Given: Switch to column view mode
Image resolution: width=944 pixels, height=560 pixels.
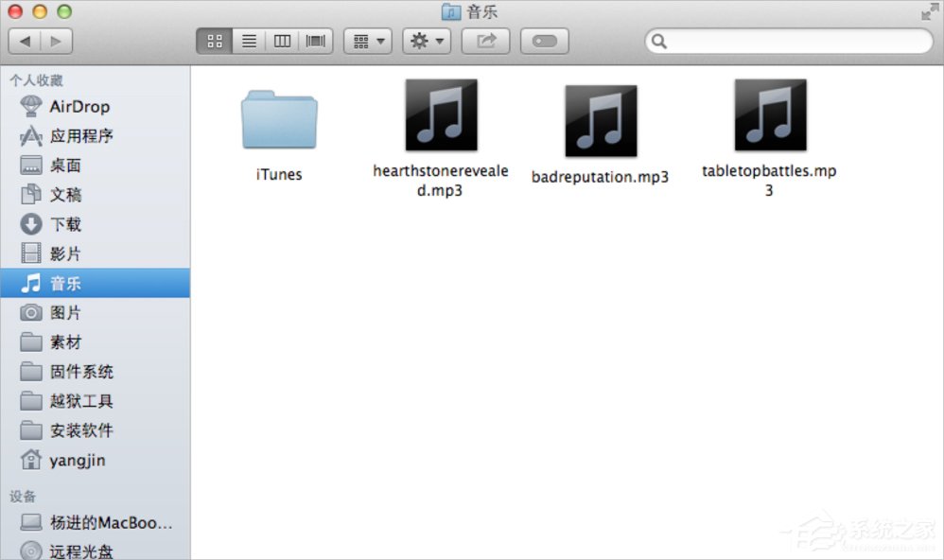Looking at the screenshot, I should [282, 41].
